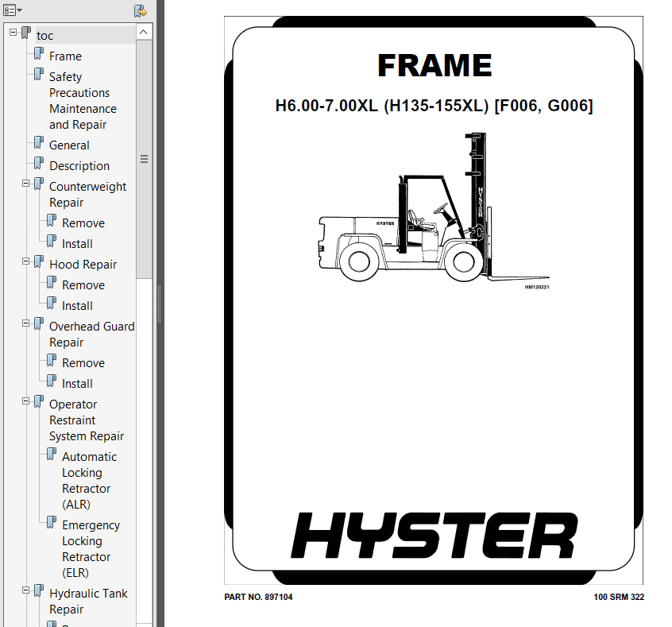Collapse the Counterweight Repair section
The width and height of the screenshot is (672, 627).
25,184
